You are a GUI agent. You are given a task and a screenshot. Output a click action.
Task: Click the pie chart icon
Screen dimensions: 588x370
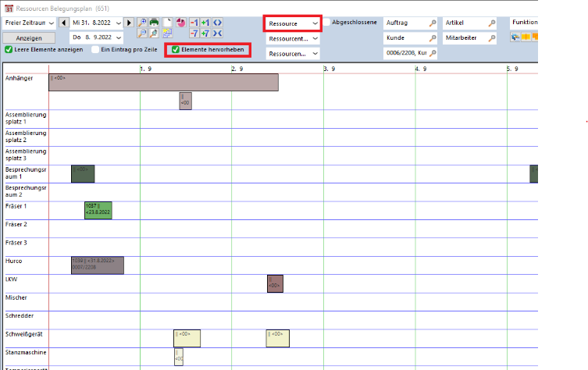point(180,23)
